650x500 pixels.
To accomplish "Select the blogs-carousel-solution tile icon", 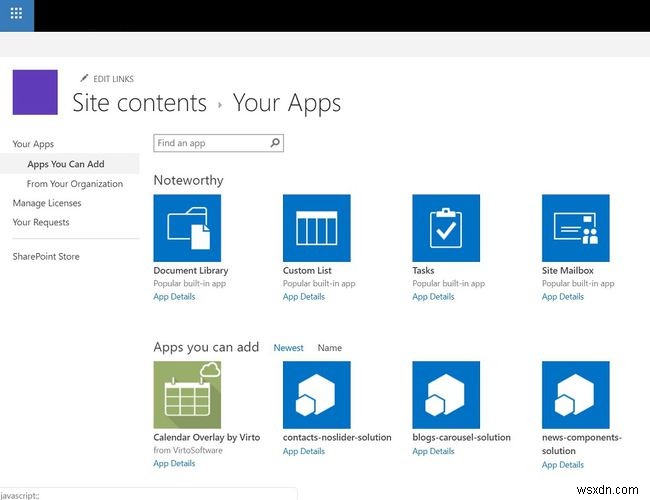I will [x=446, y=395].
